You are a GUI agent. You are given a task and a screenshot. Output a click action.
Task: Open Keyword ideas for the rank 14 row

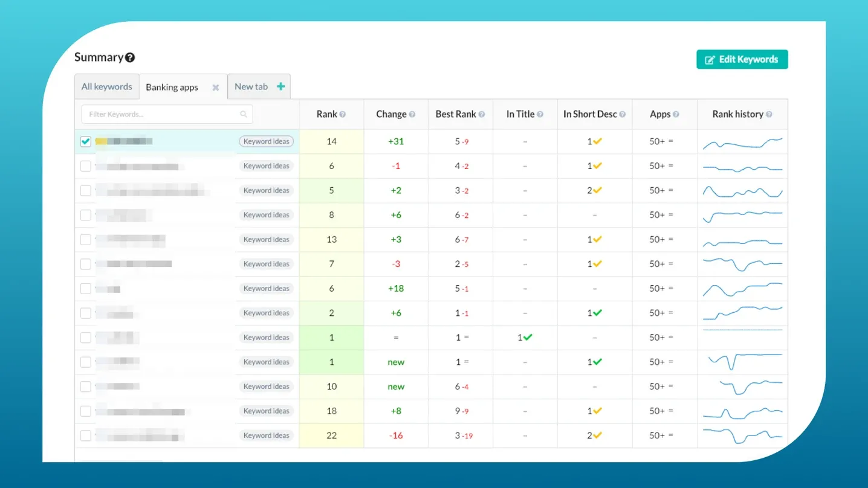(x=267, y=141)
